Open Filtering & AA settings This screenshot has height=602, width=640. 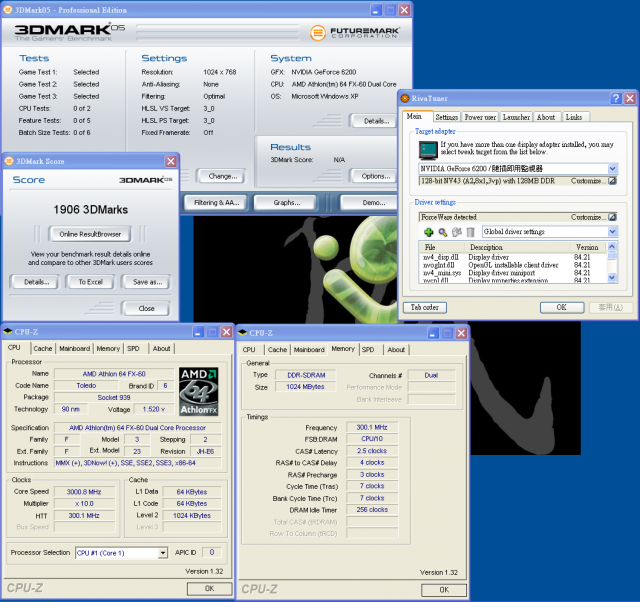pyautogui.click(x=216, y=202)
